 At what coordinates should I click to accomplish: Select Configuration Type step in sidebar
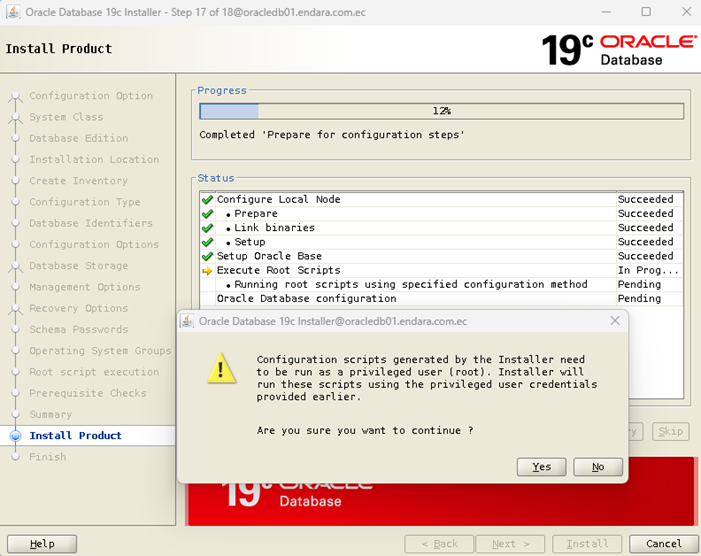tap(85, 202)
